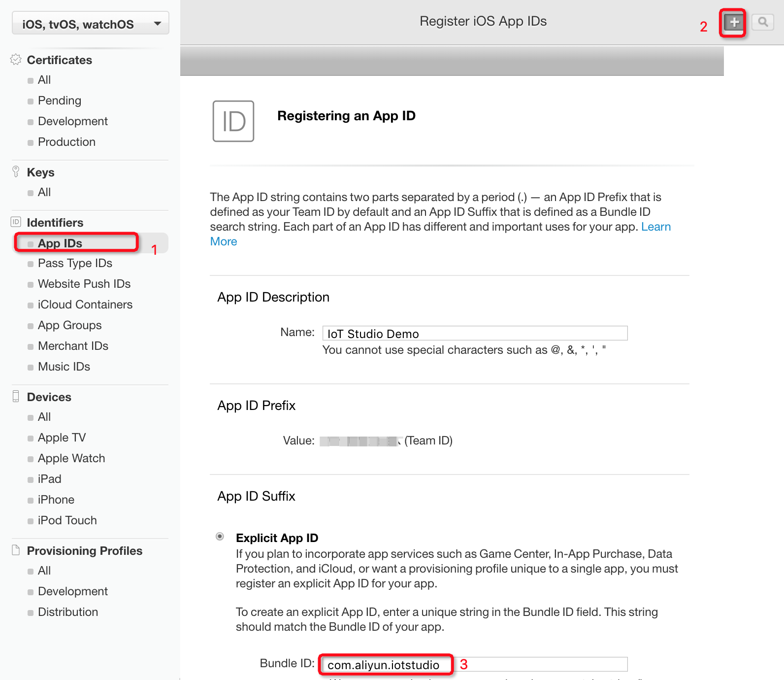Select the Explicit App ID radio button
The image size is (784, 680).
[x=220, y=537]
